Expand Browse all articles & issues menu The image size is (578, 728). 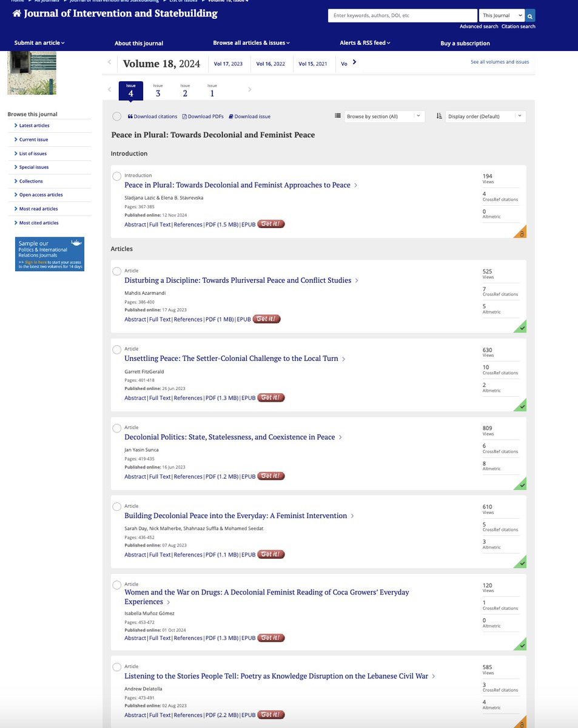[x=252, y=43]
